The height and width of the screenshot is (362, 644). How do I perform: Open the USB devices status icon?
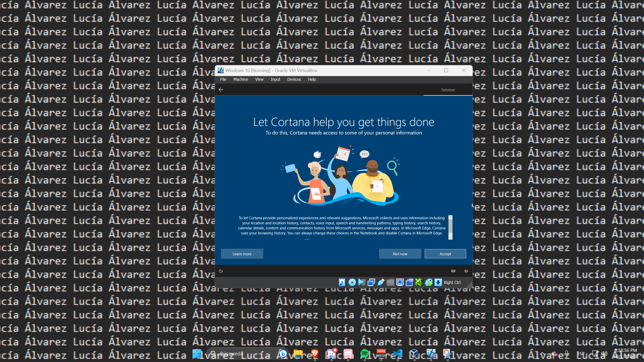[x=380, y=282]
